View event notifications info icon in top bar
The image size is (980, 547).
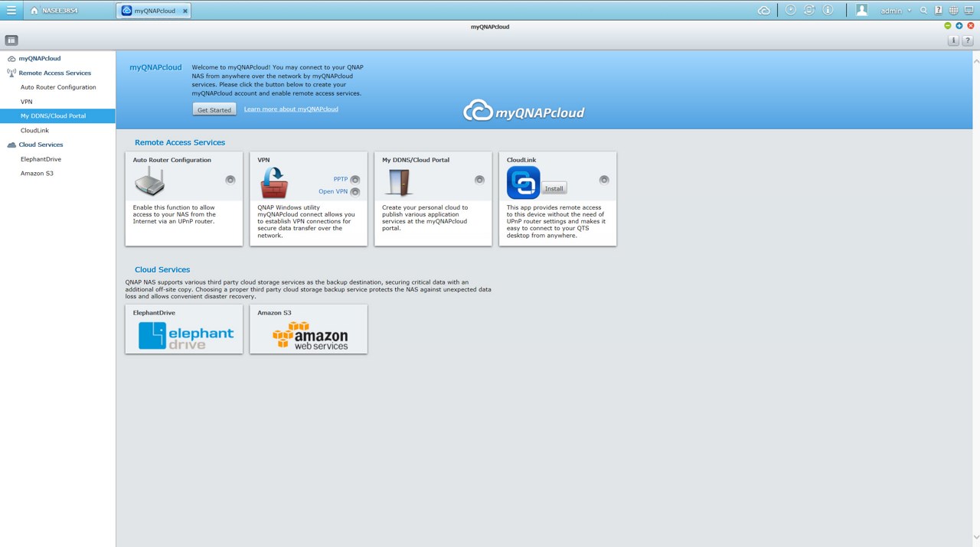pos(828,10)
